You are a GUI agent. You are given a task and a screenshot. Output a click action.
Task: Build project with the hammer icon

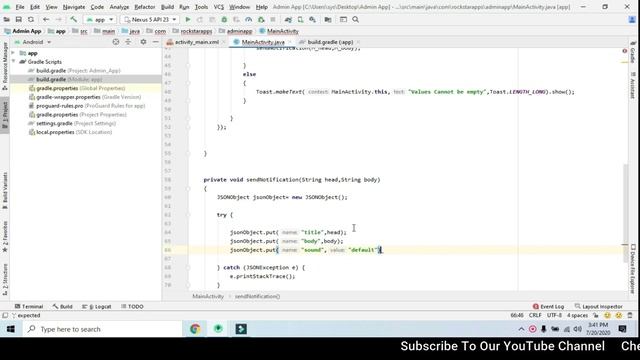point(73,20)
